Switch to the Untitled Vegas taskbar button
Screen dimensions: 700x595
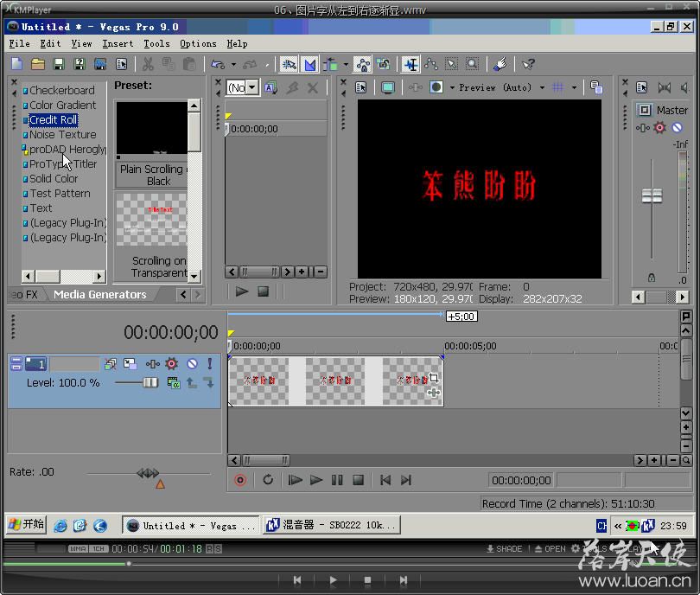click(191, 525)
